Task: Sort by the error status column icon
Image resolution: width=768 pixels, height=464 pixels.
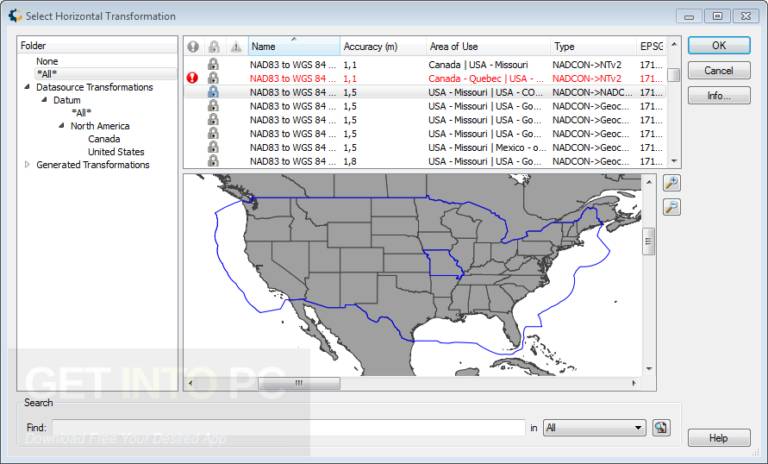Action: [193, 47]
